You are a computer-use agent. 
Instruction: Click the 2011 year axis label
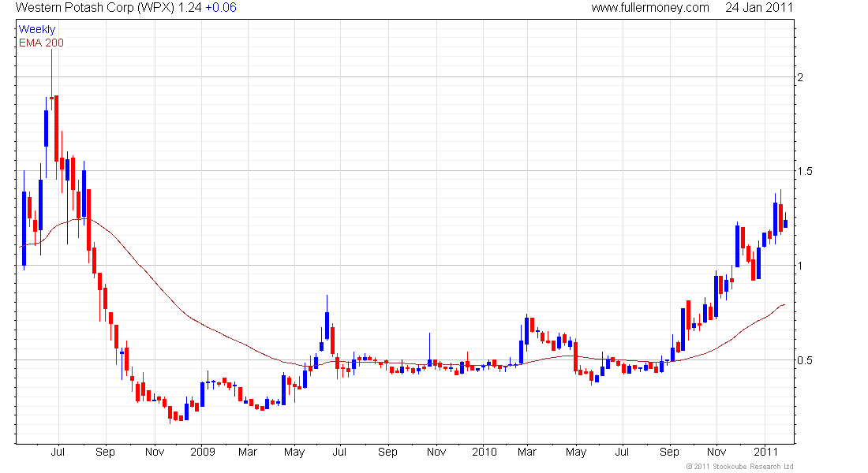pos(765,452)
